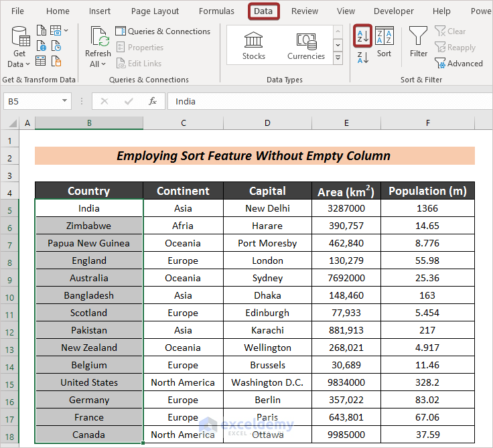493x448 pixels.
Task: Toggle the Filter funnel icon
Action: coord(418,42)
